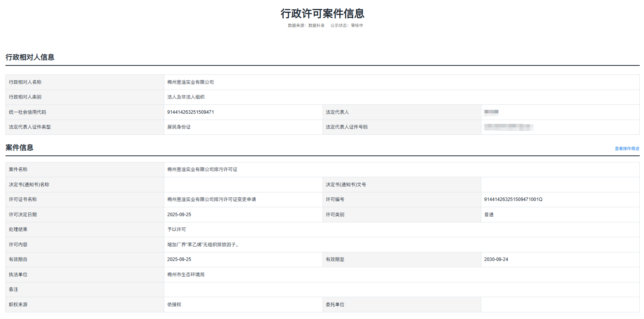Select the credit code 914414263251509471
This screenshot has width=644, height=319.
tap(190, 112)
